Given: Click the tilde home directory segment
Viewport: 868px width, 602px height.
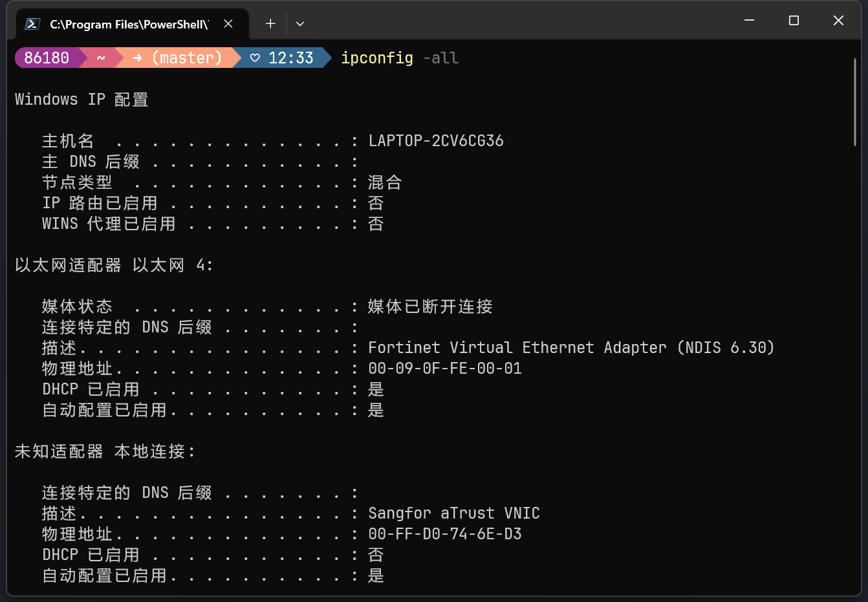Looking at the screenshot, I should (x=101, y=58).
